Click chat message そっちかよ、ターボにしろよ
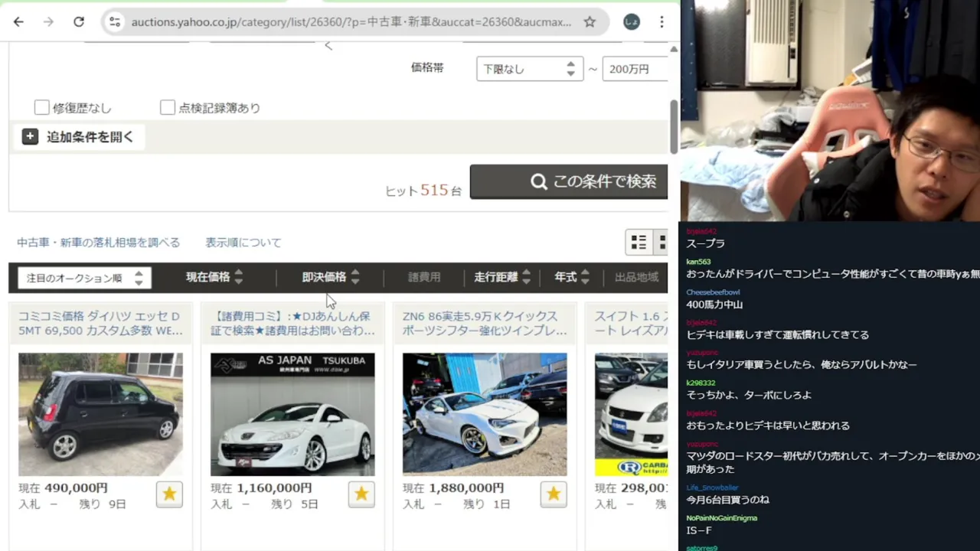Image resolution: width=980 pixels, height=551 pixels. [749, 395]
